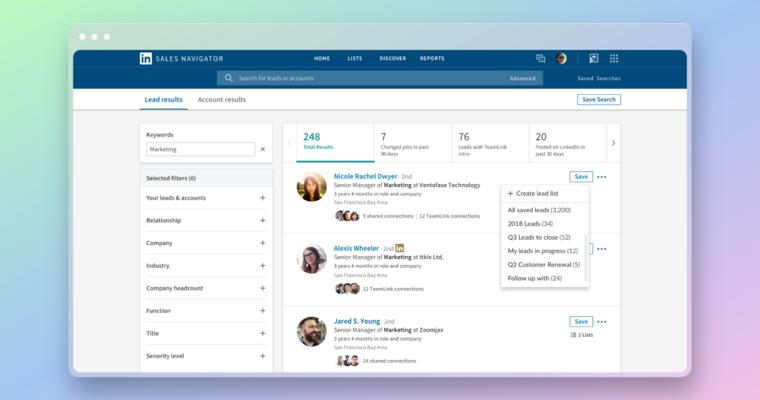Open the apps grid icon
Screen dimensions: 760x400
(614, 58)
